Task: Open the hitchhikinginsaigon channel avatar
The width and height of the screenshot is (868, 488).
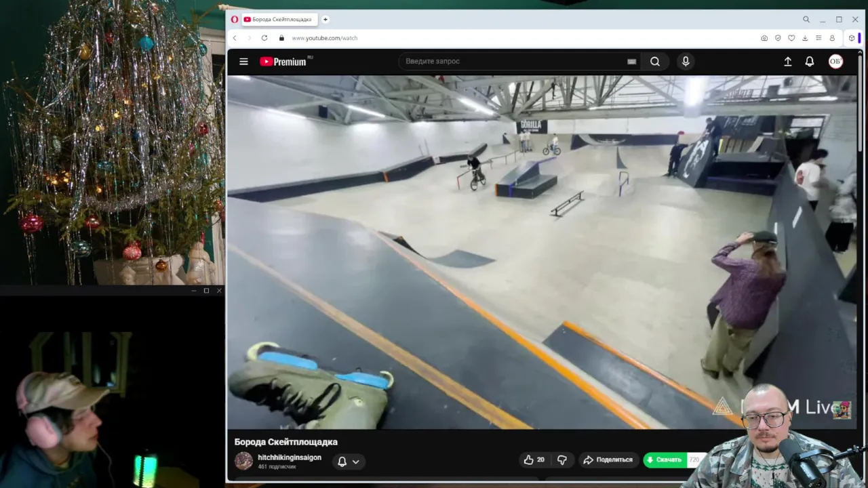Action: point(243,461)
